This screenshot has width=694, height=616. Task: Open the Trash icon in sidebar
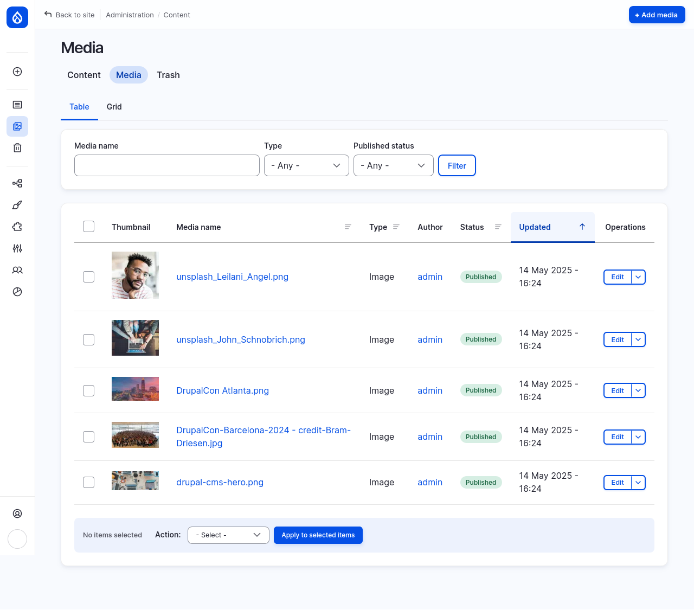click(17, 147)
